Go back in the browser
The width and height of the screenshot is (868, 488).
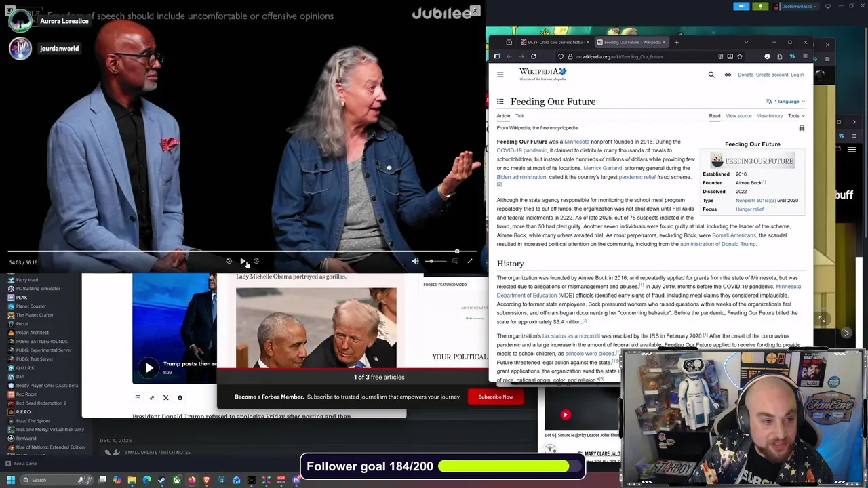pyautogui.click(x=509, y=56)
